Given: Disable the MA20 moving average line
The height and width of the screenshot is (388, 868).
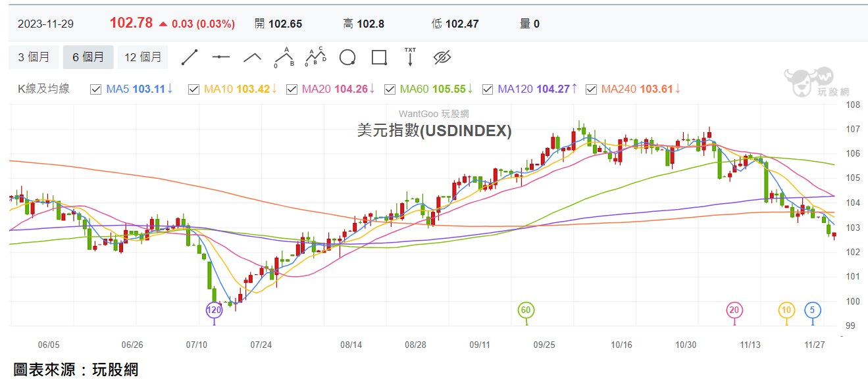Looking at the screenshot, I should pyautogui.click(x=292, y=89).
